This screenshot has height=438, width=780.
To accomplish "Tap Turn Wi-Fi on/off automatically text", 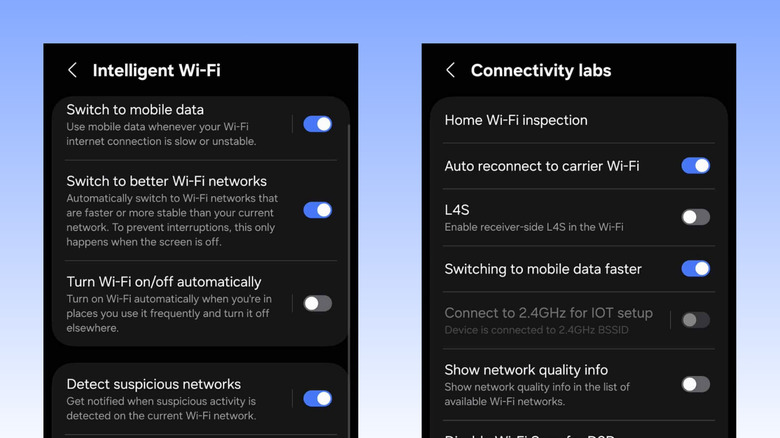I will coord(164,282).
